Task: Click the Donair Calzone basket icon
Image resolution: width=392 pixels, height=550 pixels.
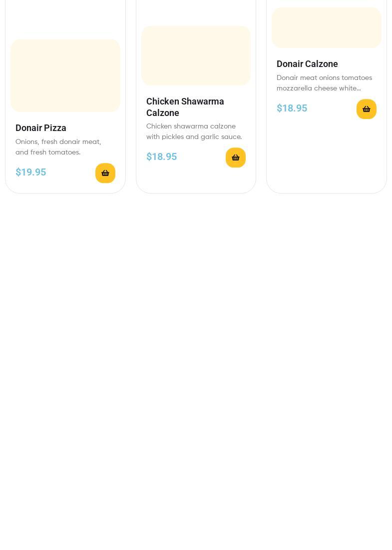Action: point(367,109)
